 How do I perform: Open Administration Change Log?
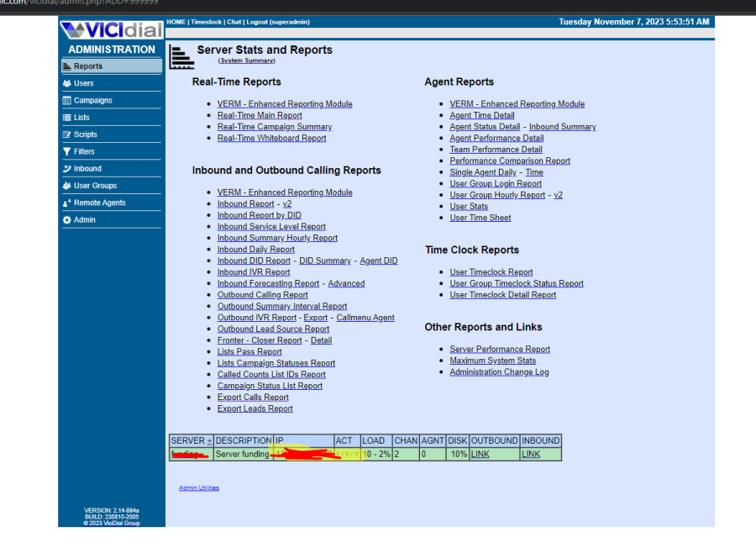(x=499, y=372)
